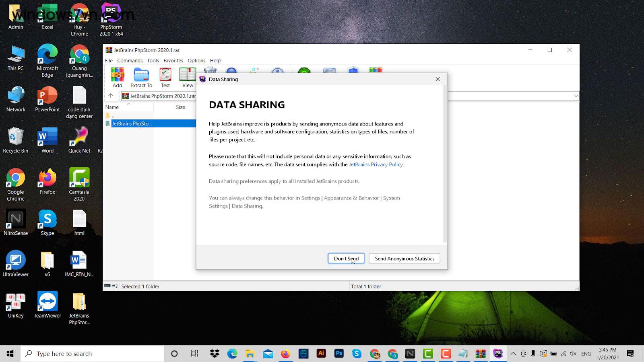Open the Commands menu
The width and height of the screenshot is (644, 362).
tap(130, 61)
